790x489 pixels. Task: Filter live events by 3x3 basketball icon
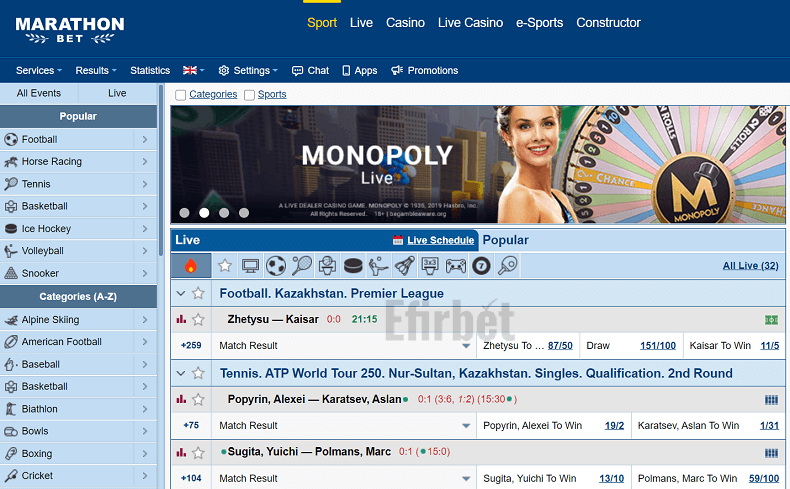(x=430, y=265)
